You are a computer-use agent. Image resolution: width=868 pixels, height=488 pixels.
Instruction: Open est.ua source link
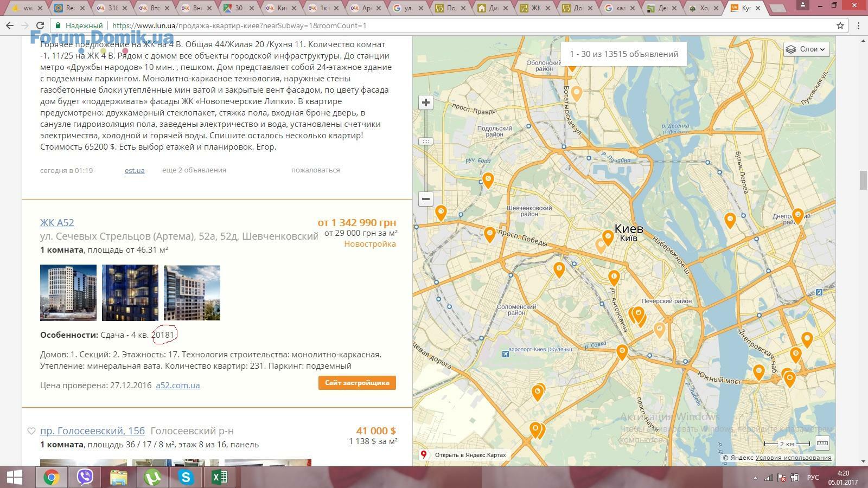[x=135, y=170]
